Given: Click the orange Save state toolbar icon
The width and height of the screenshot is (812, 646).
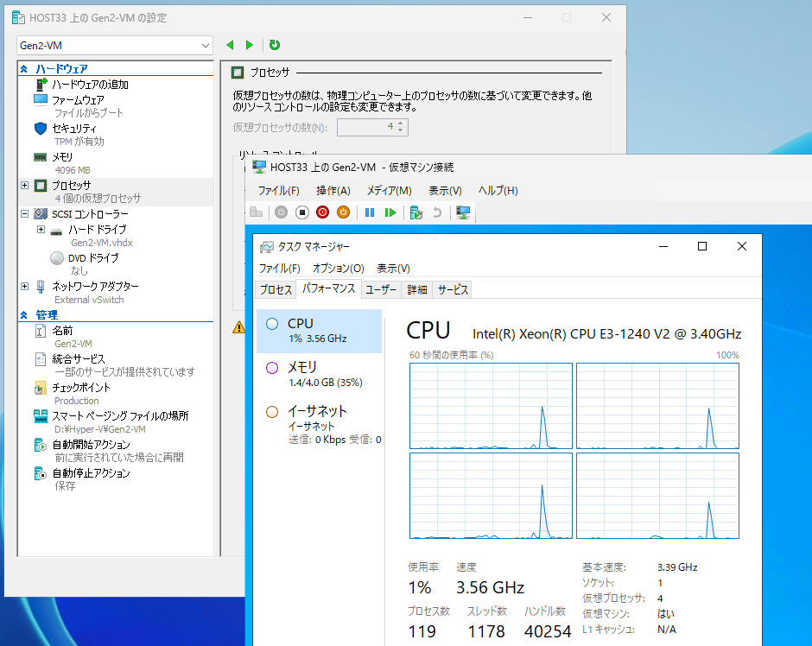Looking at the screenshot, I should tap(343, 212).
